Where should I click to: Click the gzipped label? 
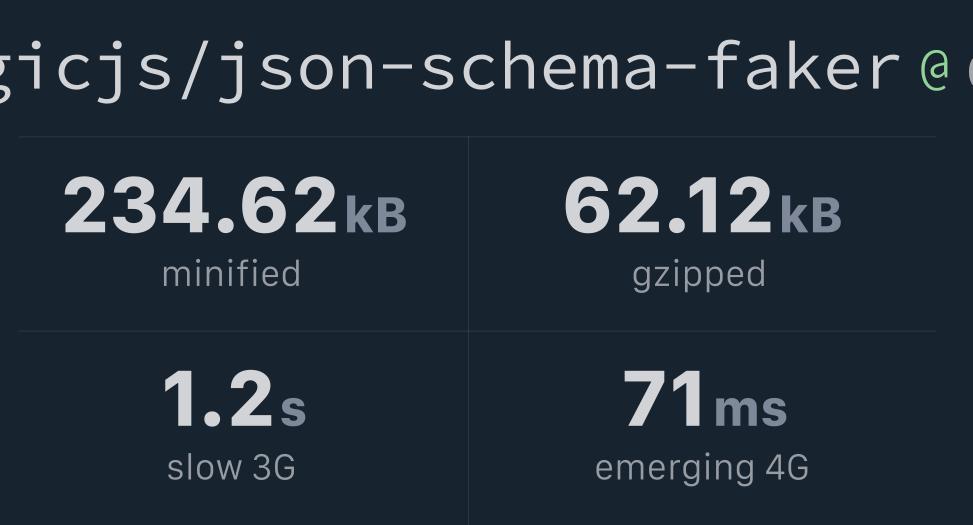pos(699,276)
